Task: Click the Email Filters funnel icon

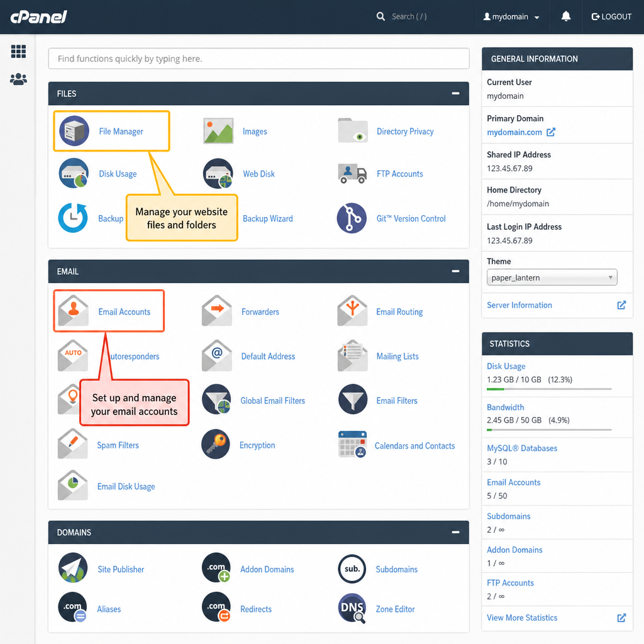Action: (352, 399)
